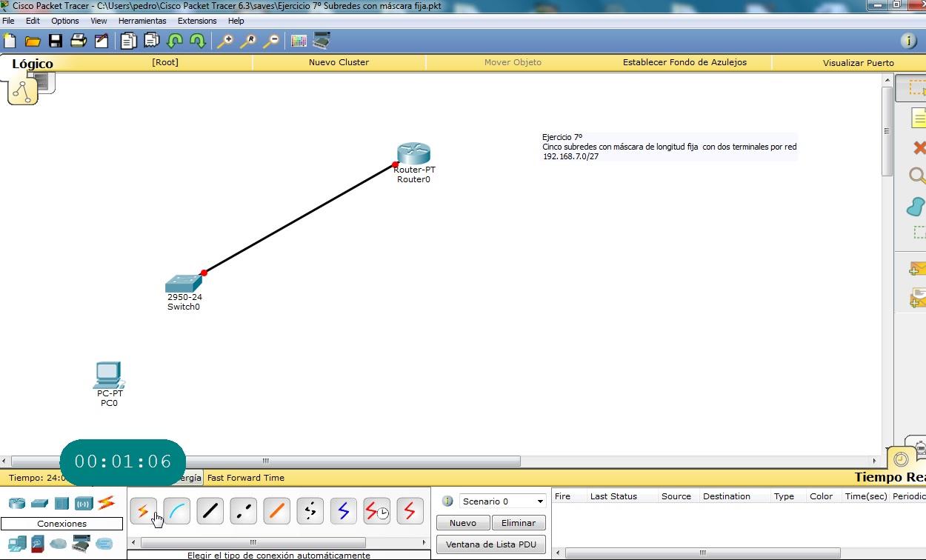This screenshot has width=926, height=560.
Task: Click the Nuevo scenario button
Action: coord(463,523)
